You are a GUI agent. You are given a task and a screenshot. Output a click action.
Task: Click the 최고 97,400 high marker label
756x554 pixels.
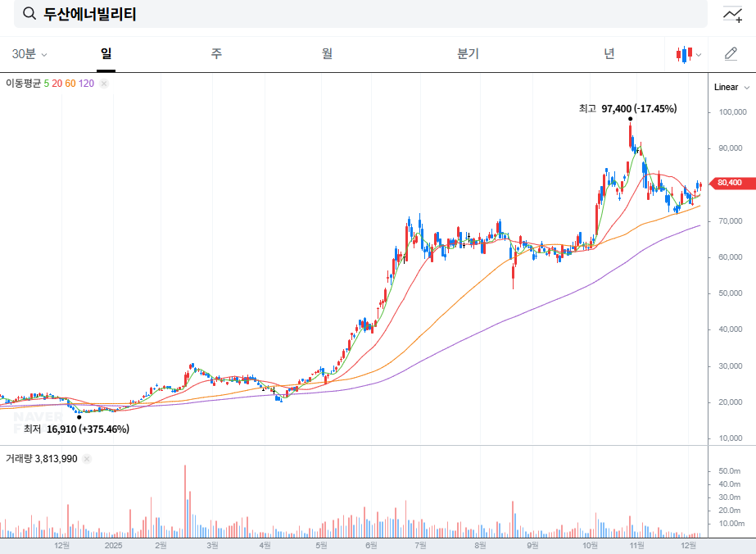click(627, 108)
